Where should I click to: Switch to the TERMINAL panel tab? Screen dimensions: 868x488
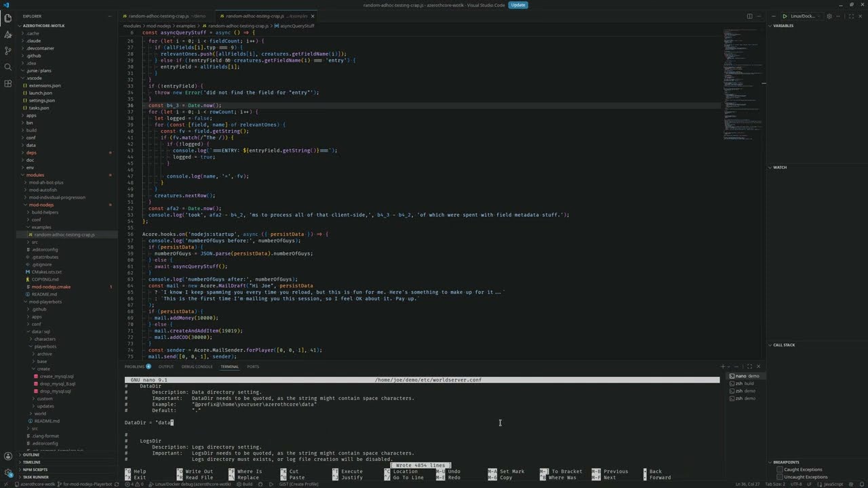229,367
